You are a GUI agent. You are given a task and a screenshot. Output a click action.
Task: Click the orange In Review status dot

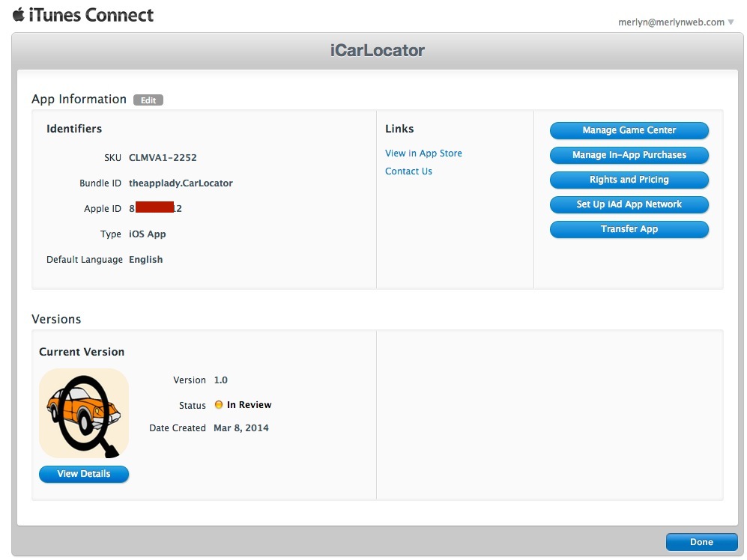(219, 405)
